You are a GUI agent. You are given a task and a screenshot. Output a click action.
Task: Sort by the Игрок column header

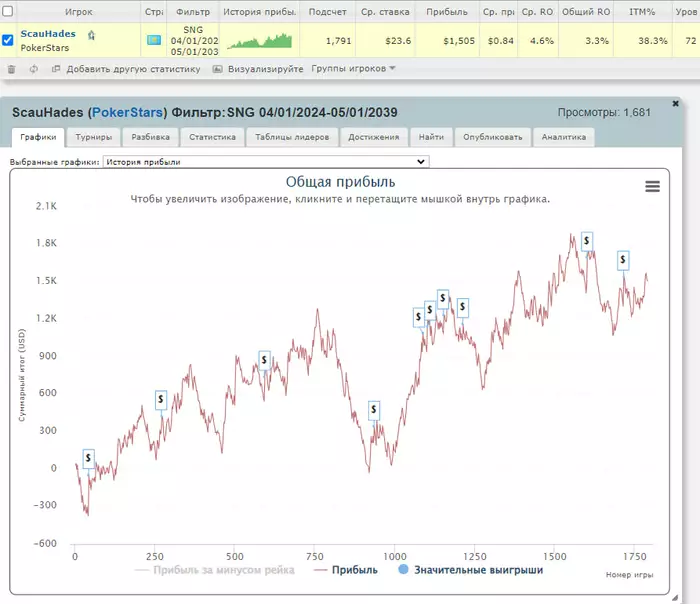(79, 12)
